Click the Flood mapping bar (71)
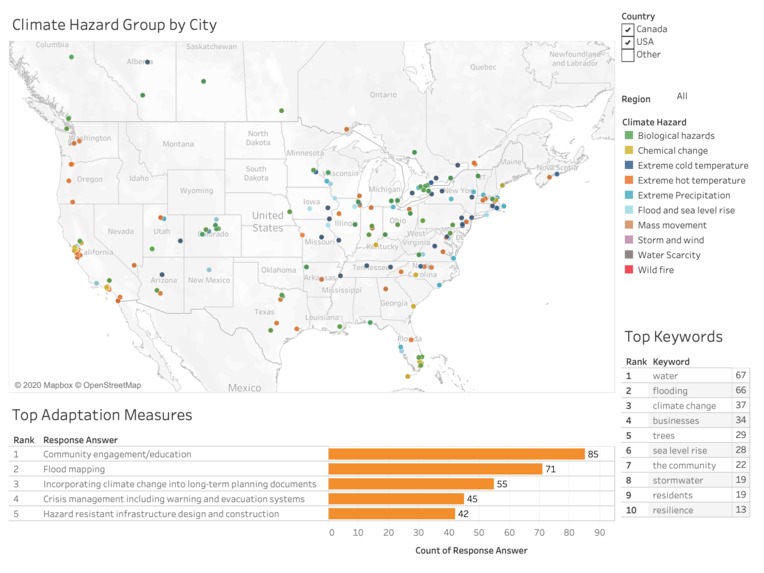 tap(435, 469)
